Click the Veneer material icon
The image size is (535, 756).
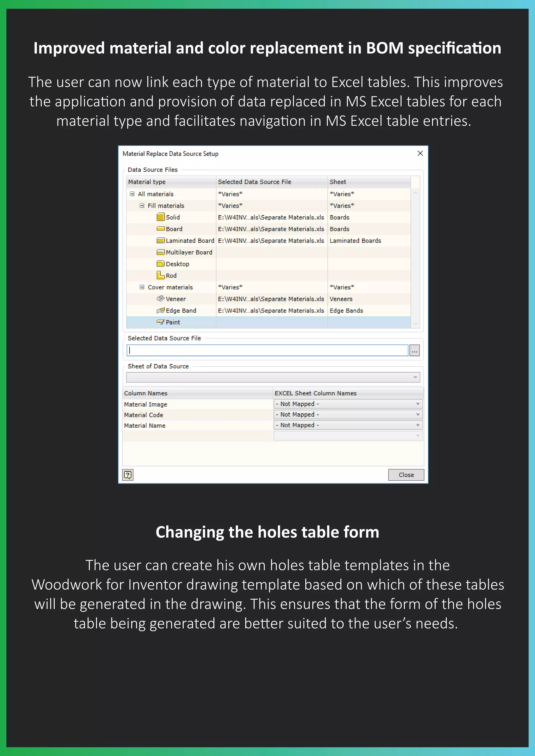160,298
